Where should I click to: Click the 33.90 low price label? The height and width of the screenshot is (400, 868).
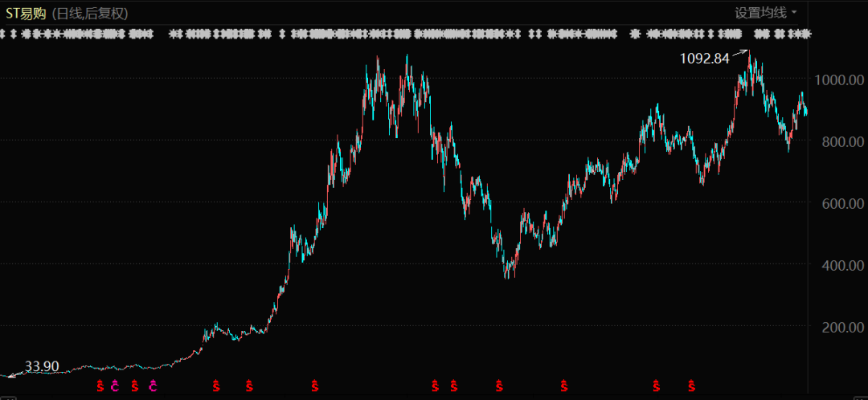[x=42, y=366]
